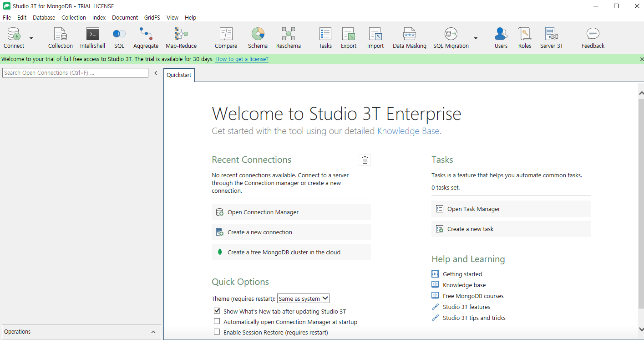The image size is (644, 340).
Task: Open the GridFS menu
Action: click(x=152, y=17)
